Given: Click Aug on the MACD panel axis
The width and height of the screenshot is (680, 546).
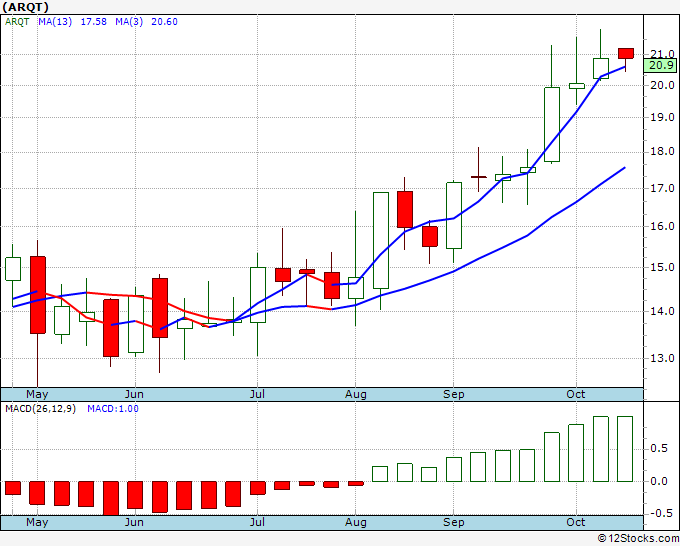Looking at the screenshot, I should (x=356, y=522).
